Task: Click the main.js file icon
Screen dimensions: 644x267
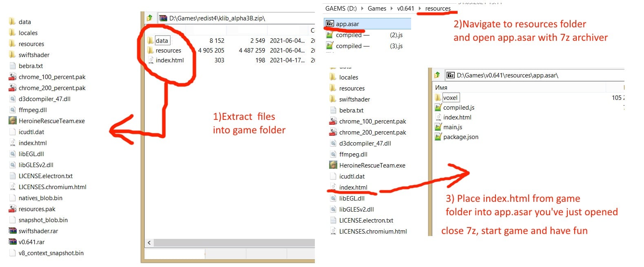Action: [438, 127]
